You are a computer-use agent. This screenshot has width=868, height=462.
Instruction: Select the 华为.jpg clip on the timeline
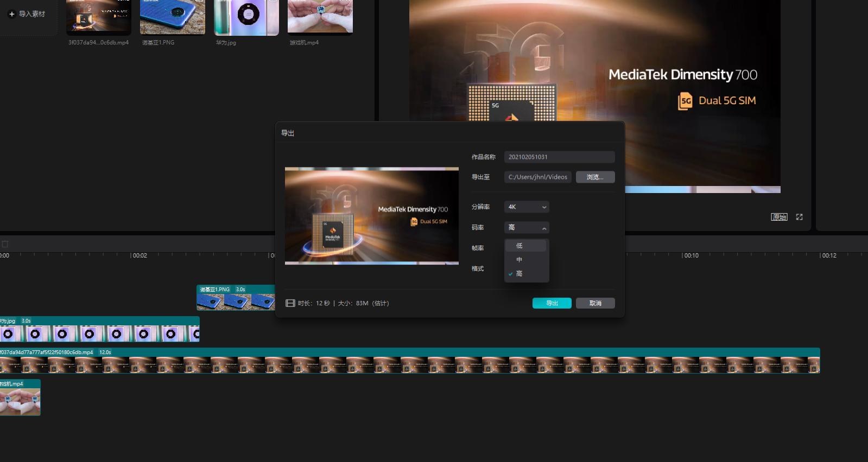[x=100, y=329]
